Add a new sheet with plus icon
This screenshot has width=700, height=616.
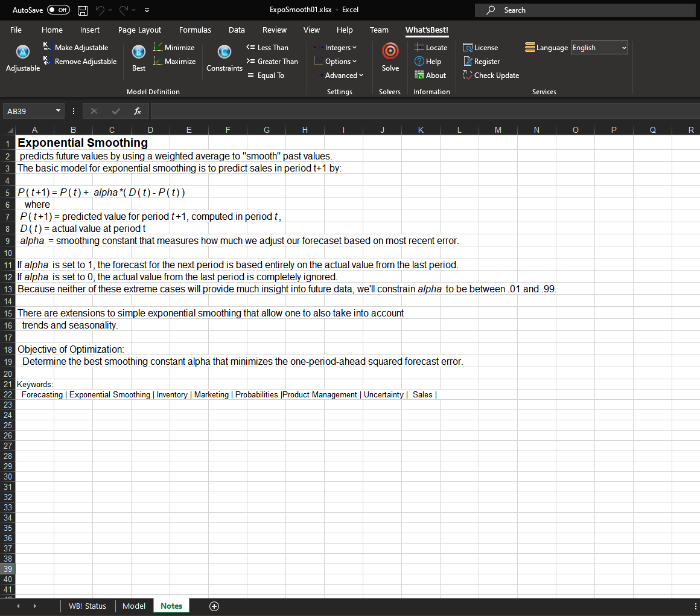tap(214, 606)
